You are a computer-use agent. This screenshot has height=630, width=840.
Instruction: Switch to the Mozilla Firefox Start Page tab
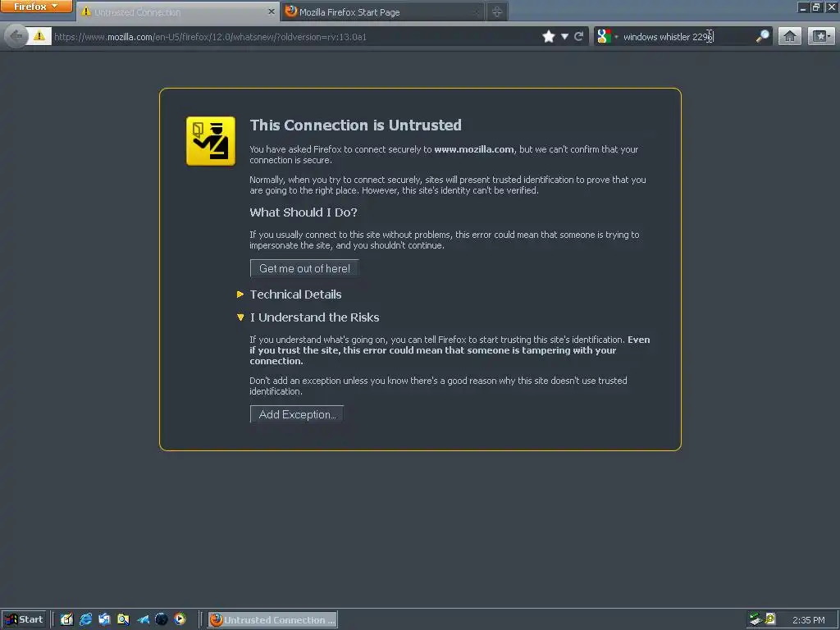point(382,11)
